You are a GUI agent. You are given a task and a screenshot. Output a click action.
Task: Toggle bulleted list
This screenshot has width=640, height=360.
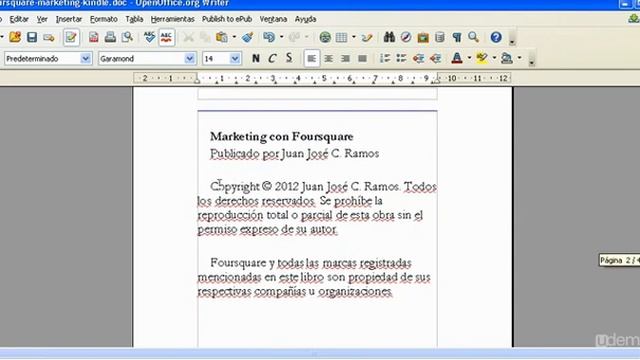401,58
